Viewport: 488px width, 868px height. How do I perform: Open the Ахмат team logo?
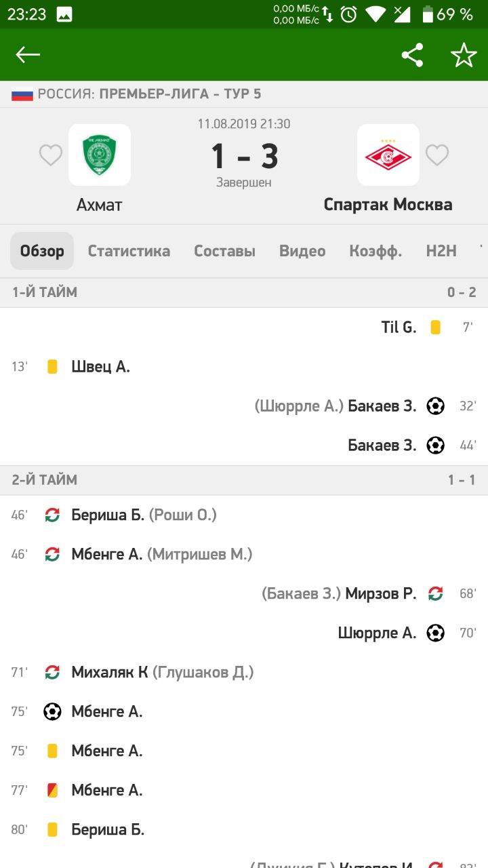(100, 155)
